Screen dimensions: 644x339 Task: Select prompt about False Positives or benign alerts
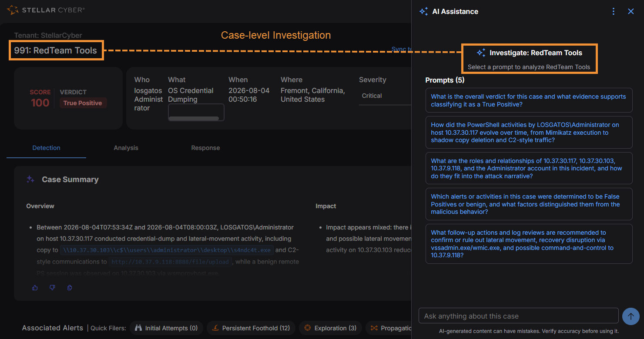click(529, 204)
